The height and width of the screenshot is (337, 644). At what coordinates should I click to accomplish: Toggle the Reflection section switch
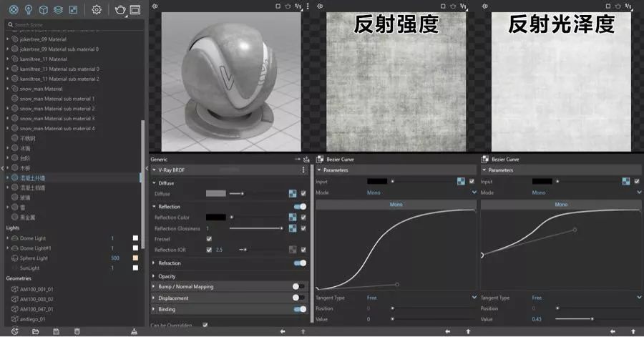(300, 206)
